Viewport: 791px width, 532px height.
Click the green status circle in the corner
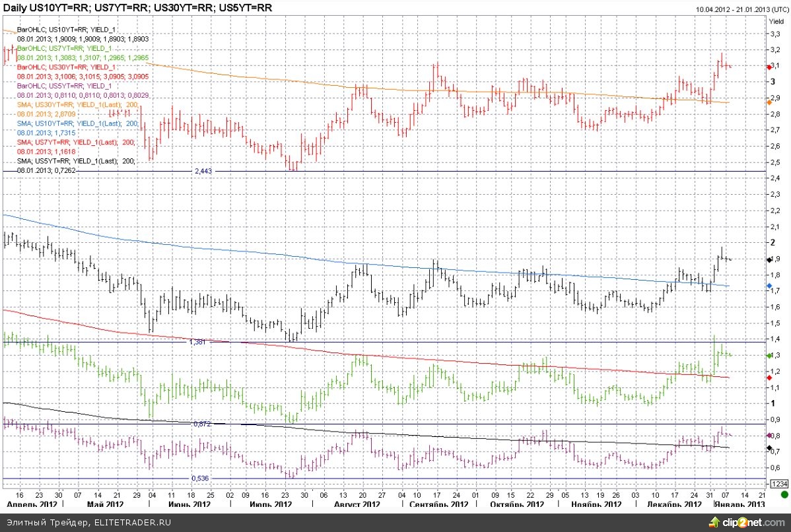[784, 494]
